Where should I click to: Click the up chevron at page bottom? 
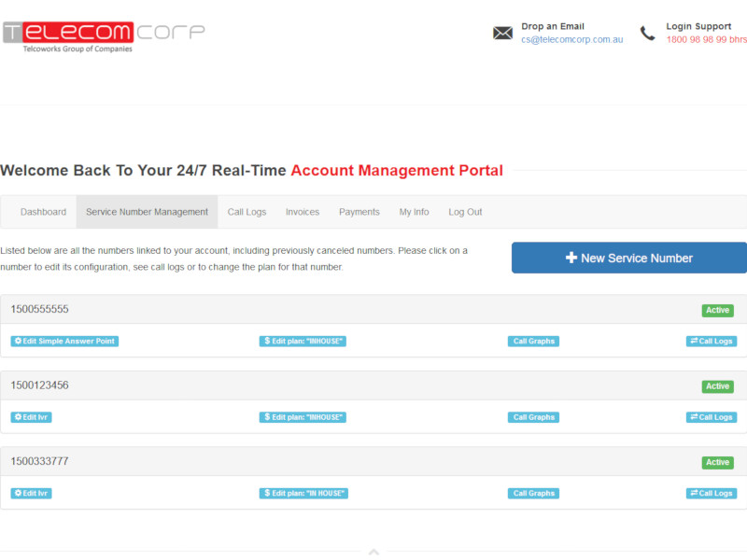373,553
